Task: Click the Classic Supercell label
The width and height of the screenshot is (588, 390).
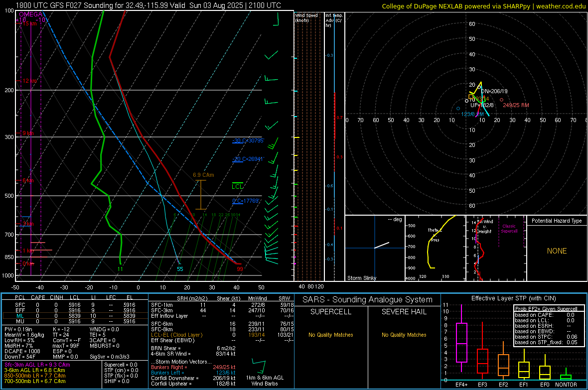Action: [x=509, y=229]
